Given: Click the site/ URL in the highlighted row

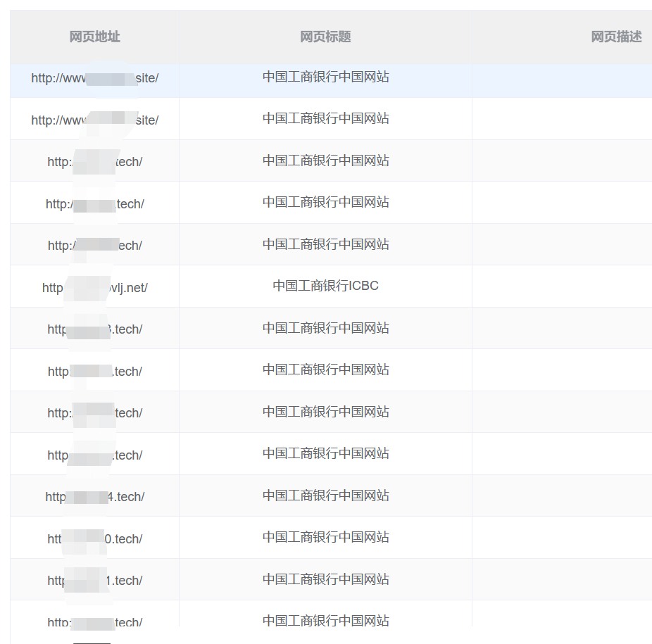Looking at the screenshot, I should 95,78.
